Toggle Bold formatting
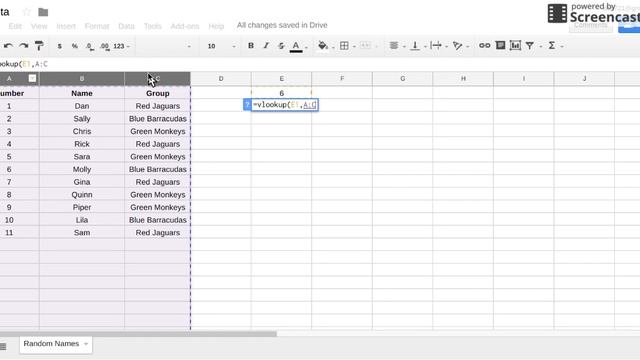Viewport: 640px width, 360px height. pos(251,46)
